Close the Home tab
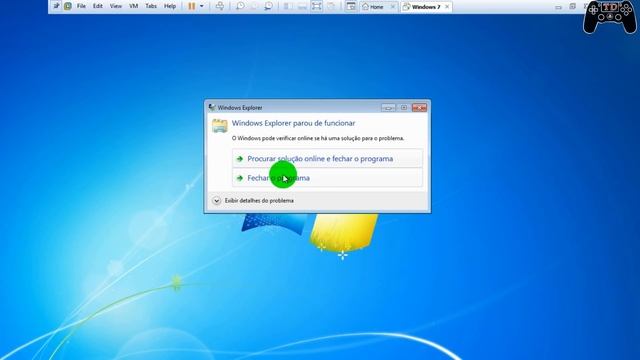The width and height of the screenshot is (640, 360). (x=393, y=7)
